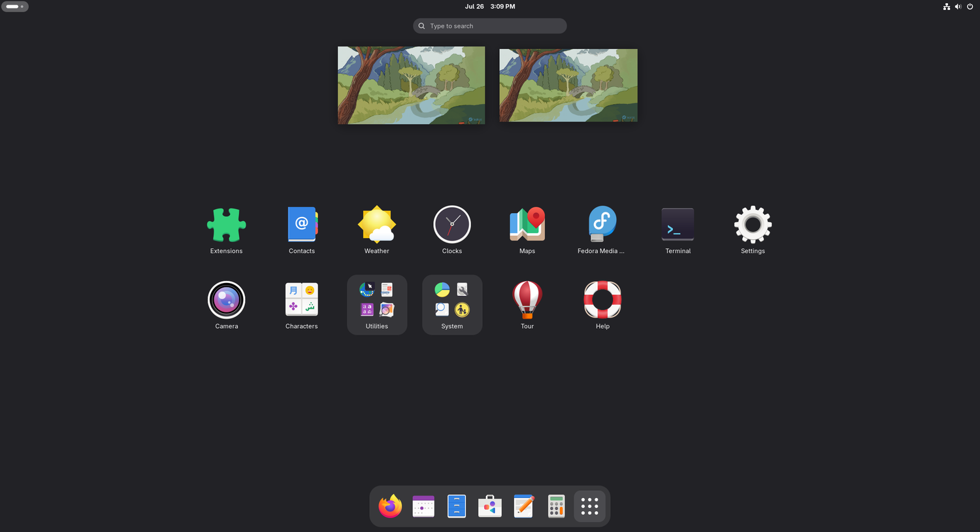Open the Extensions app
980x532 pixels.
point(226,230)
